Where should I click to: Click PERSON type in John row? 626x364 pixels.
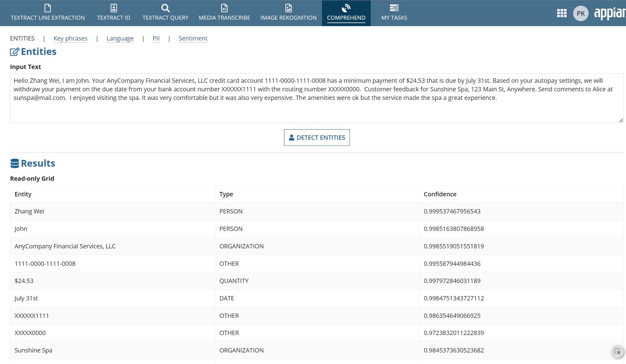(x=231, y=229)
